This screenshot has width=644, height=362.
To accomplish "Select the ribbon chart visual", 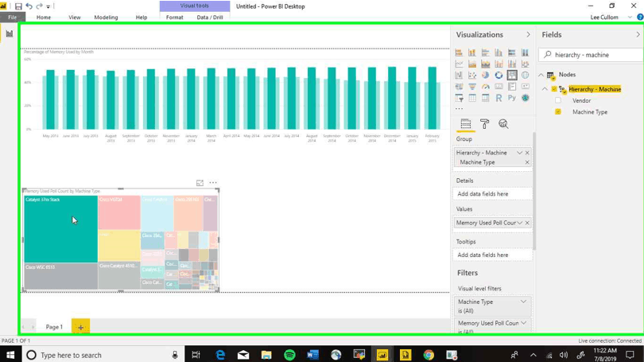I will click(x=525, y=64).
